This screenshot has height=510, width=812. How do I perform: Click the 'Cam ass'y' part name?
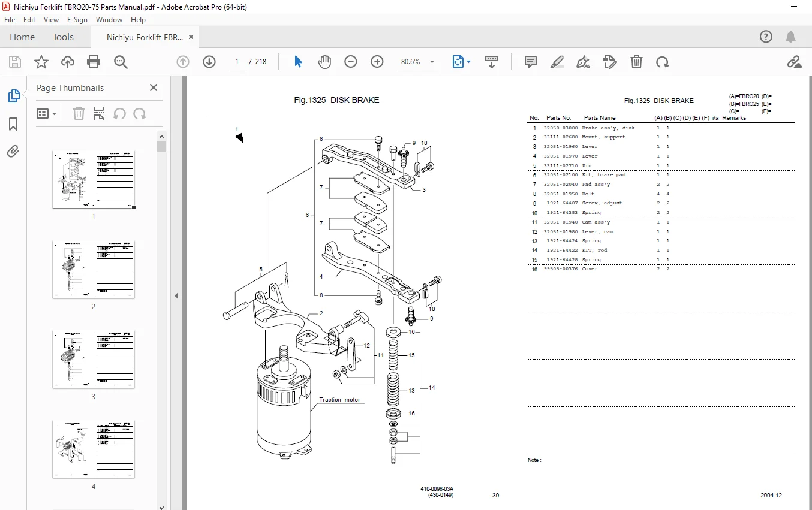pos(596,222)
